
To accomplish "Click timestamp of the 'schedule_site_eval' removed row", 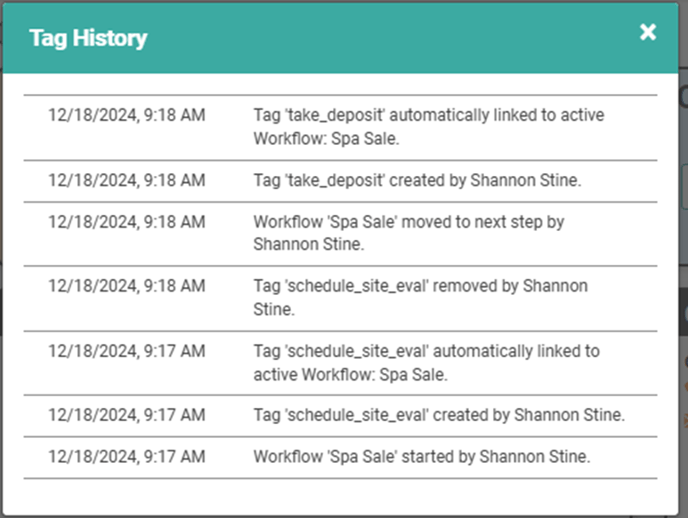I will tap(126, 286).
